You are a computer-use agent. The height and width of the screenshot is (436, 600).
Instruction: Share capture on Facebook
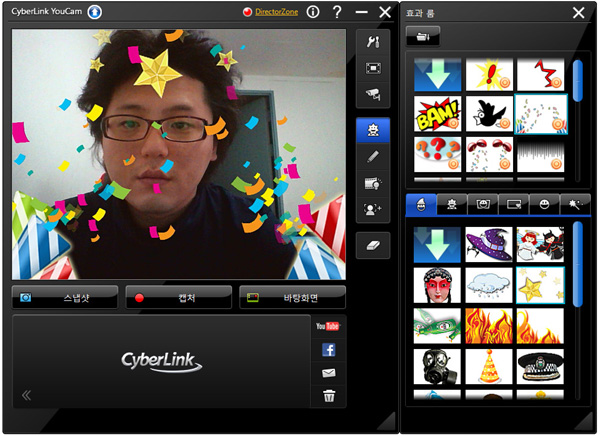(329, 349)
